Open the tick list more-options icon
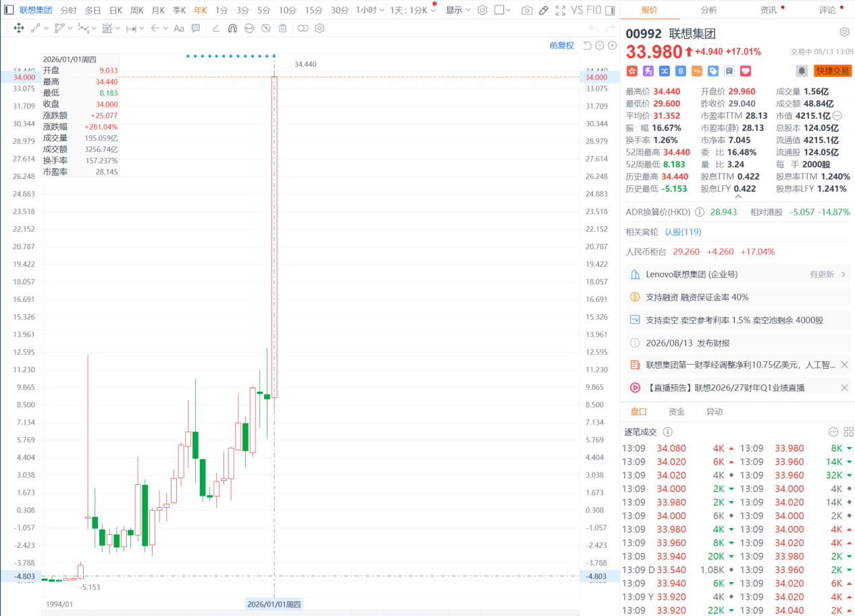Viewport: 855px width, 616px height. pyautogui.click(x=833, y=432)
